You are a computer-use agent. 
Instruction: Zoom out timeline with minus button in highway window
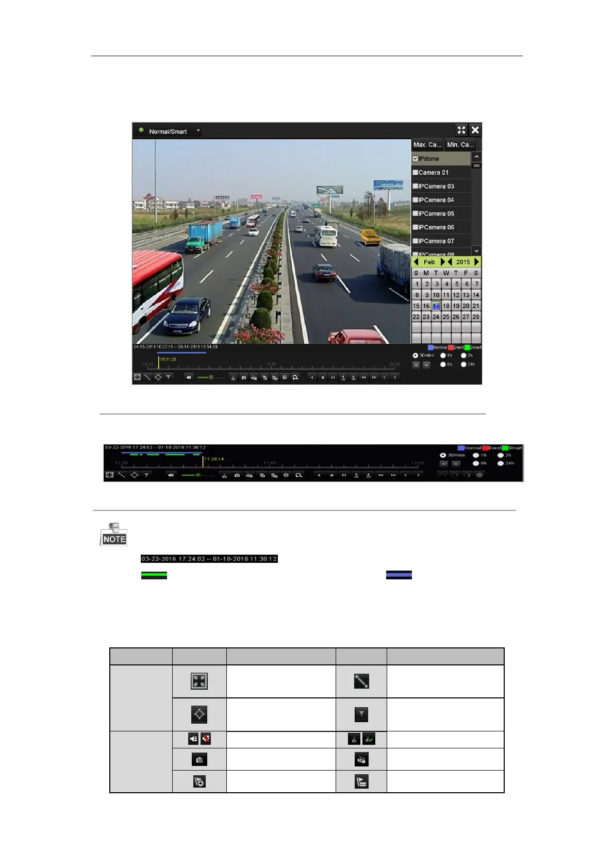point(416,365)
